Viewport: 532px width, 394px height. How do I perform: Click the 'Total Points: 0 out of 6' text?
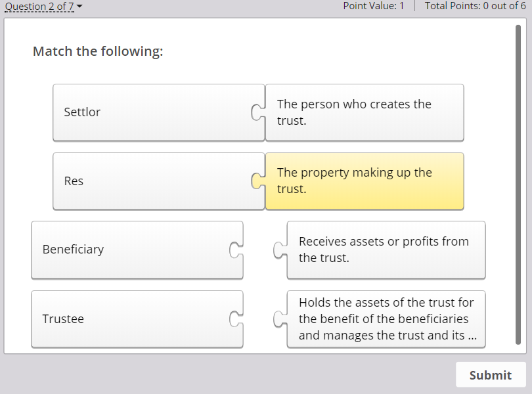pos(475,6)
